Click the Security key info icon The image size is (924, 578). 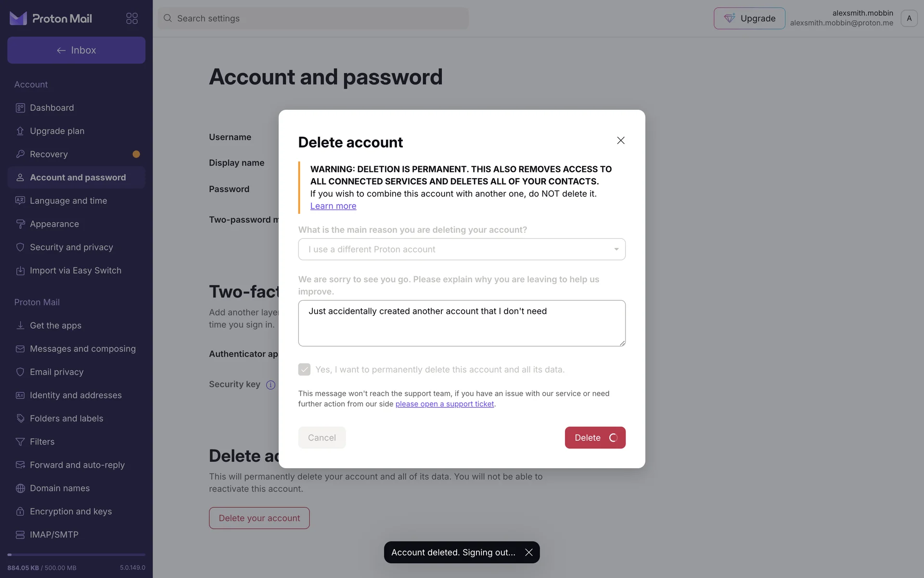point(271,385)
